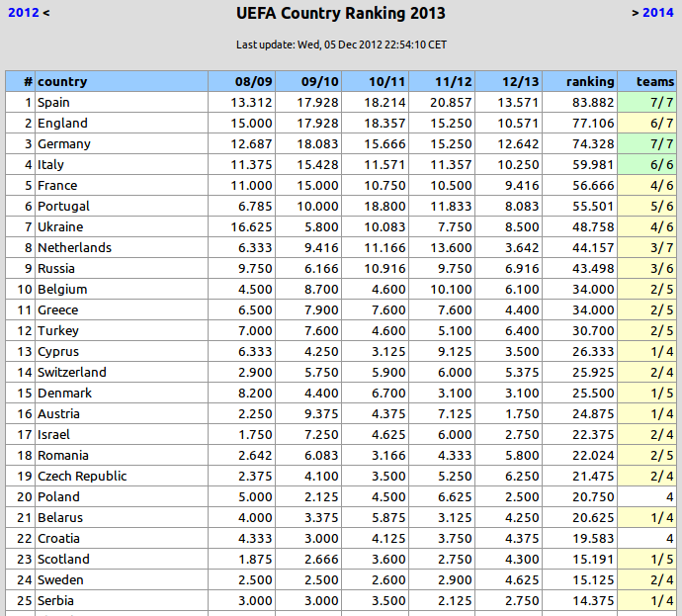
Task: Click Spain's green 7/7 teams cell
Action: tap(647, 102)
